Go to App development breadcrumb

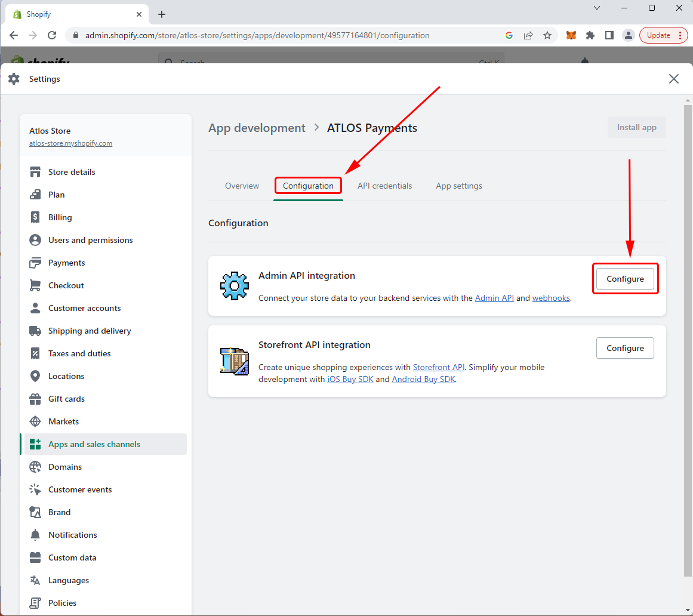click(x=257, y=128)
